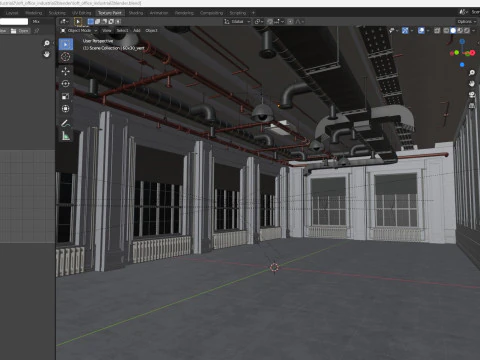Switch to the Sculpting workspace tab
Viewport: 480px width, 360px height.
[x=57, y=13]
